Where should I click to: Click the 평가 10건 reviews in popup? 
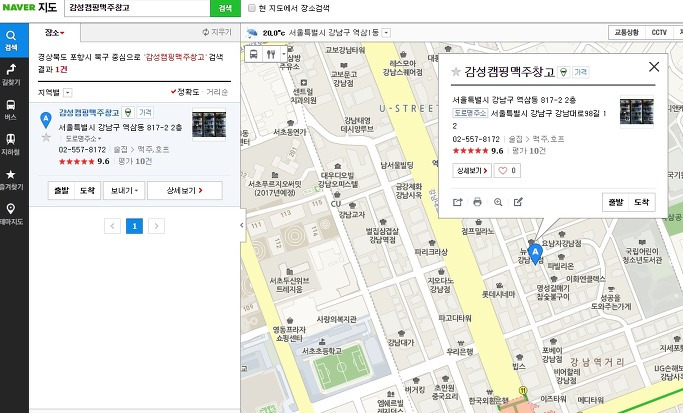[x=529, y=151]
